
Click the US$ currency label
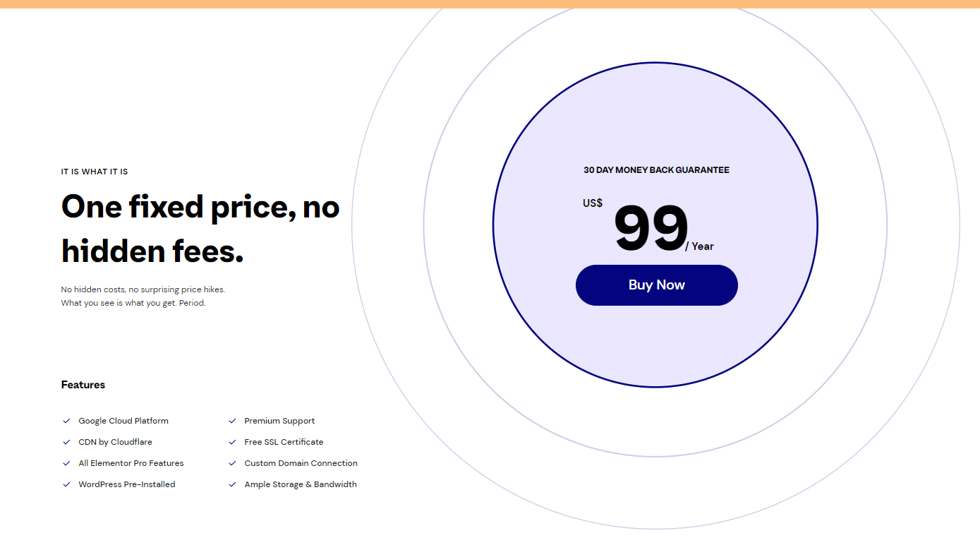point(593,203)
